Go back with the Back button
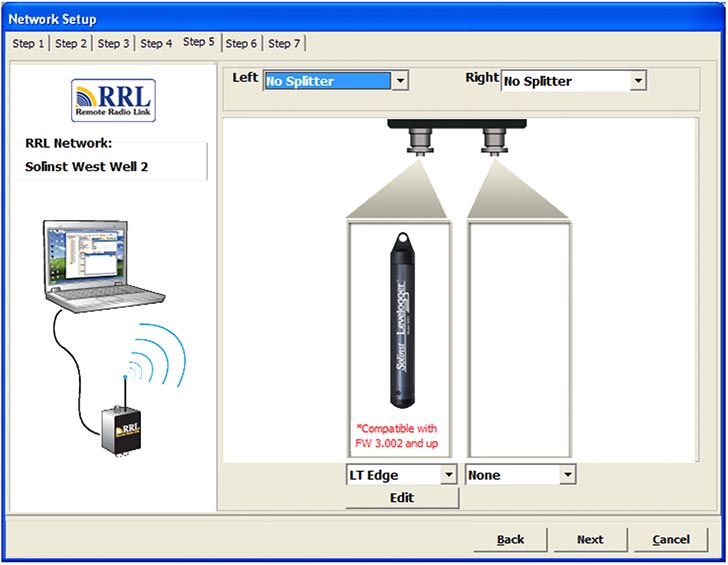 click(x=510, y=539)
